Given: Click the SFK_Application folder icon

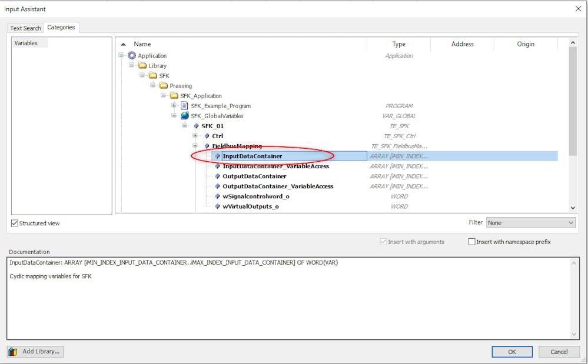Looking at the screenshot, I should point(174,96).
